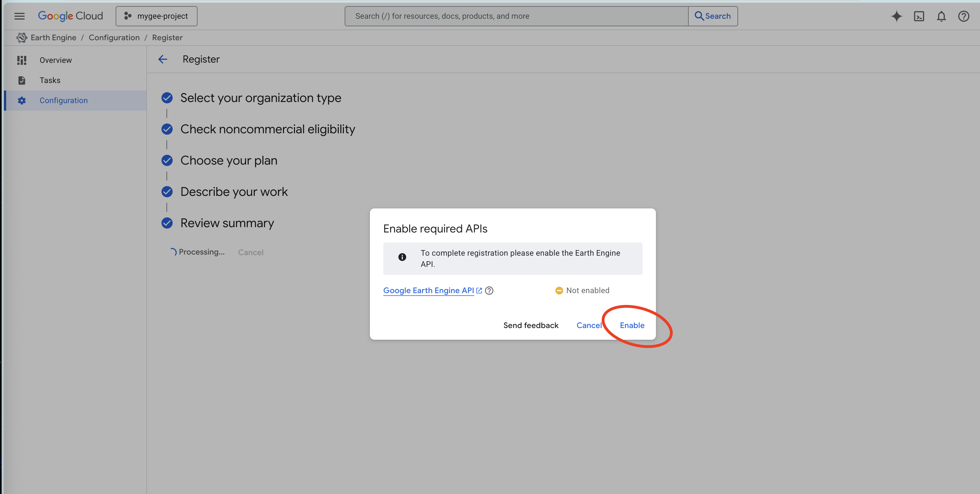
Task: Go to Earth Engine breadcrumb
Action: tap(53, 37)
